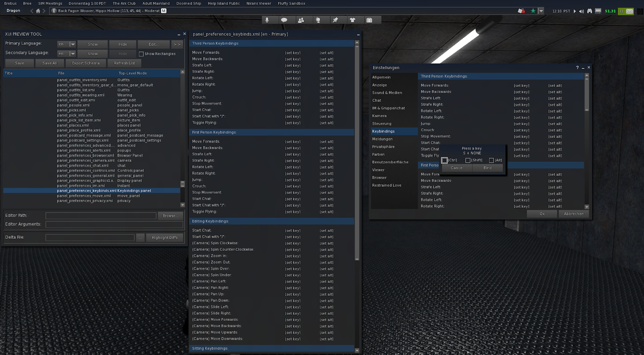Check the Ctrl modifier checkbox
This screenshot has height=355, width=644.
[x=444, y=160]
